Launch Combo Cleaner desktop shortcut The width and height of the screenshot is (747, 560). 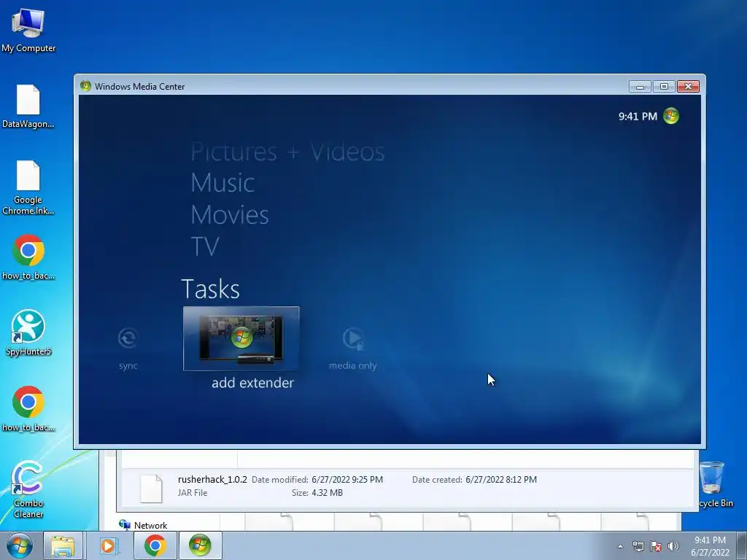point(28,490)
